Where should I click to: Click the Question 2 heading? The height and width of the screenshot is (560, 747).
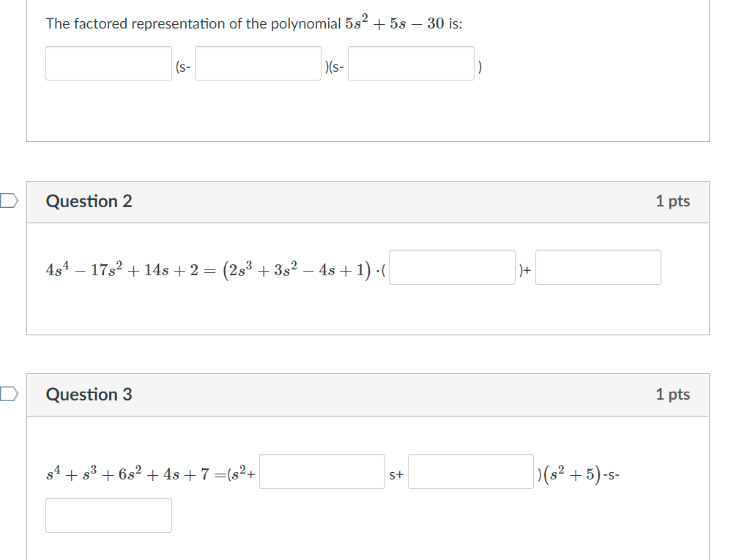click(89, 201)
